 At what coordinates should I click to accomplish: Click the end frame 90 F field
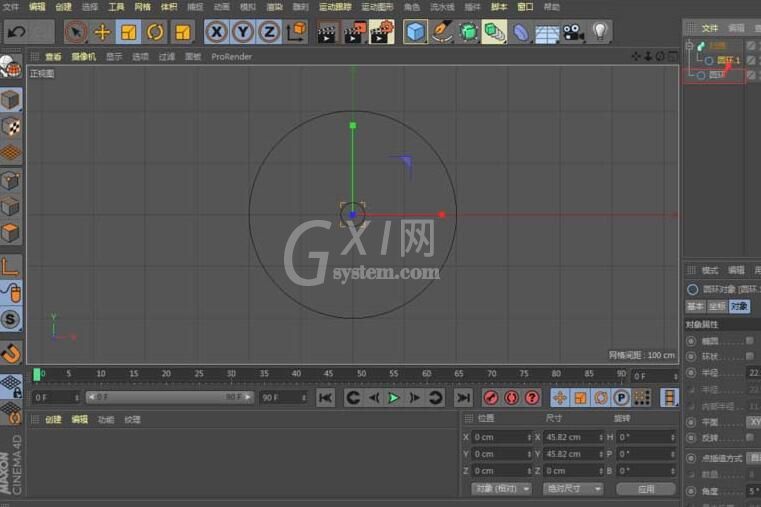[x=284, y=397]
